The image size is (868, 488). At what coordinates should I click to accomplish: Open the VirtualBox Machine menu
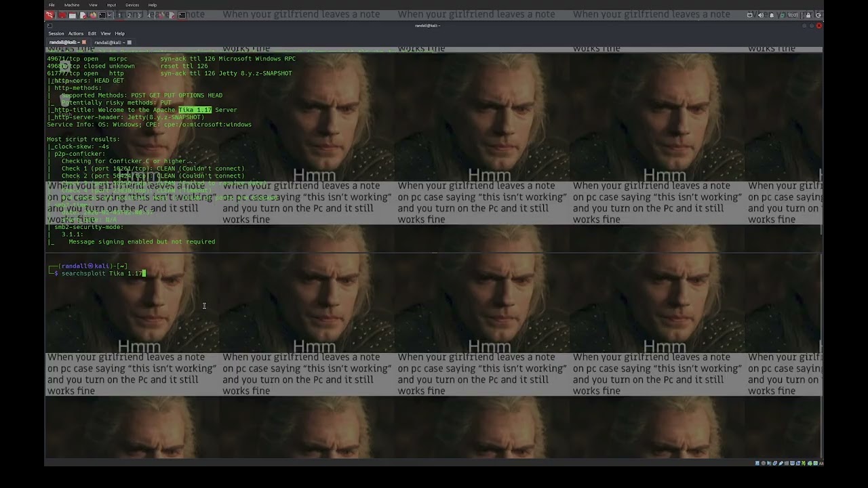click(x=72, y=5)
